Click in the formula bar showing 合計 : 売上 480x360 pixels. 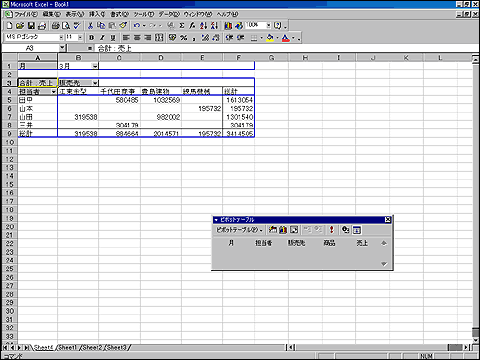point(287,48)
